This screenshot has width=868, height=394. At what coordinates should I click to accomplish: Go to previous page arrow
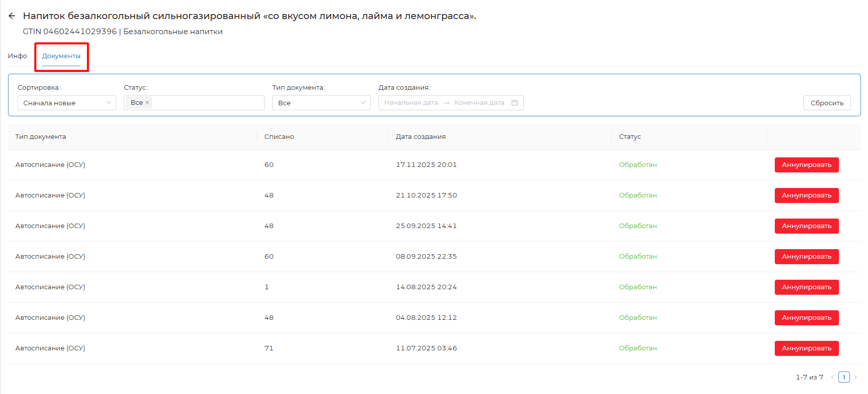point(832,377)
